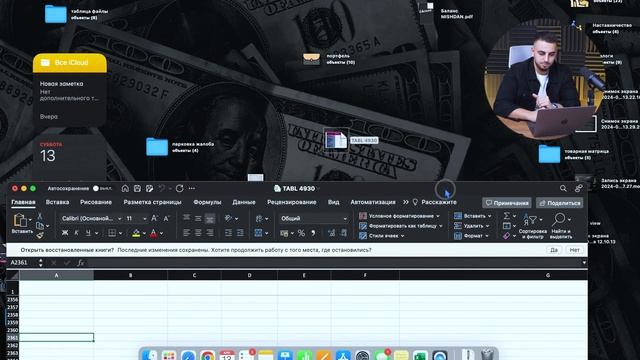Click the Cut scissors icon
This screenshot has height=360, width=640.
[40, 216]
